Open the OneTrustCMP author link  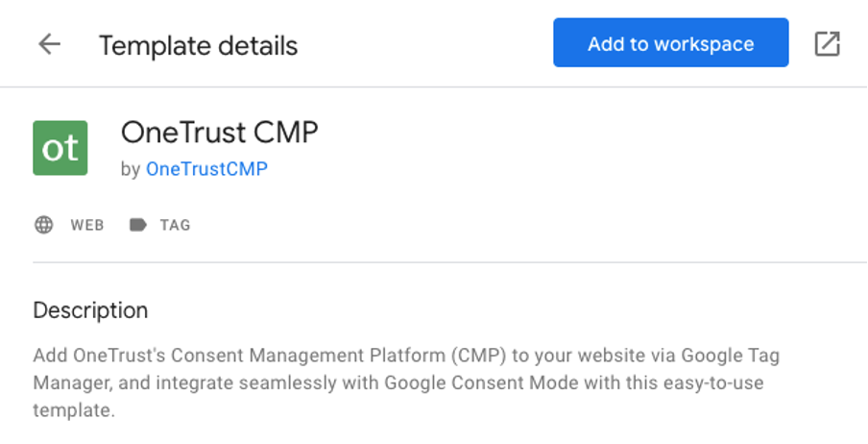[x=206, y=169]
